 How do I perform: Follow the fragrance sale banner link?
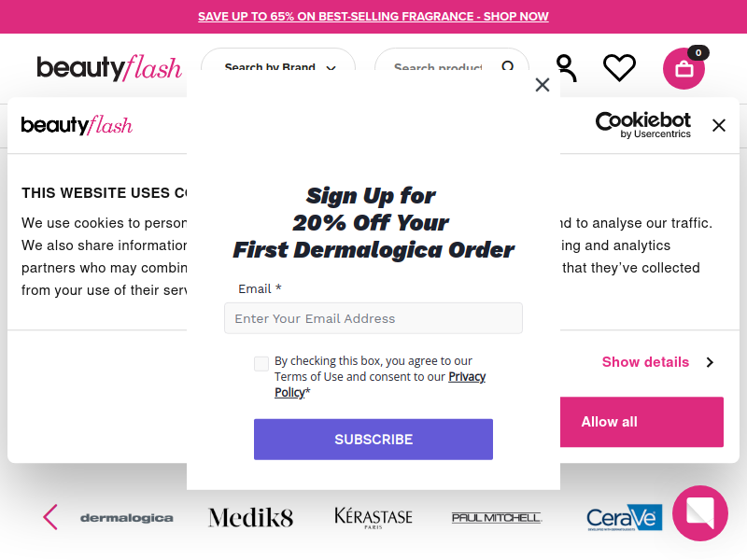pyautogui.click(x=373, y=17)
